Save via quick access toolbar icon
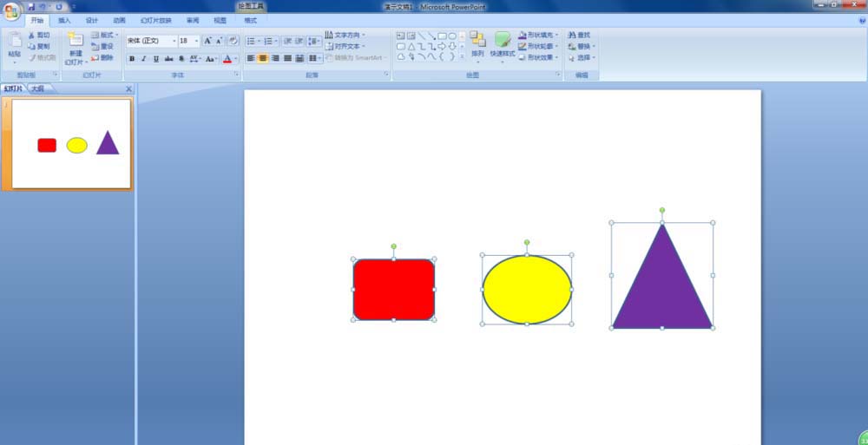Image resolution: width=868 pixels, height=445 pixels. pyautogui.click(x=30, y=7)
